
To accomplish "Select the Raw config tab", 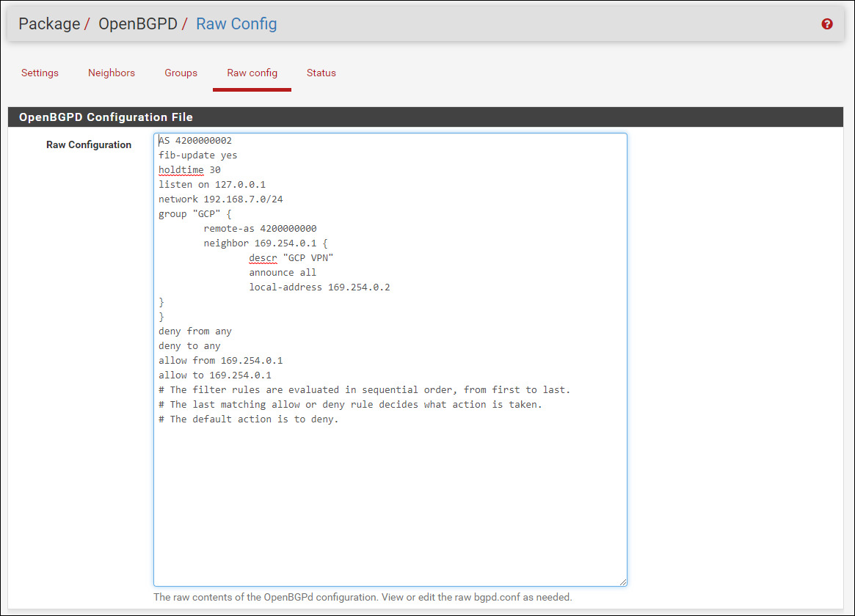I will [x=252, y=73].
